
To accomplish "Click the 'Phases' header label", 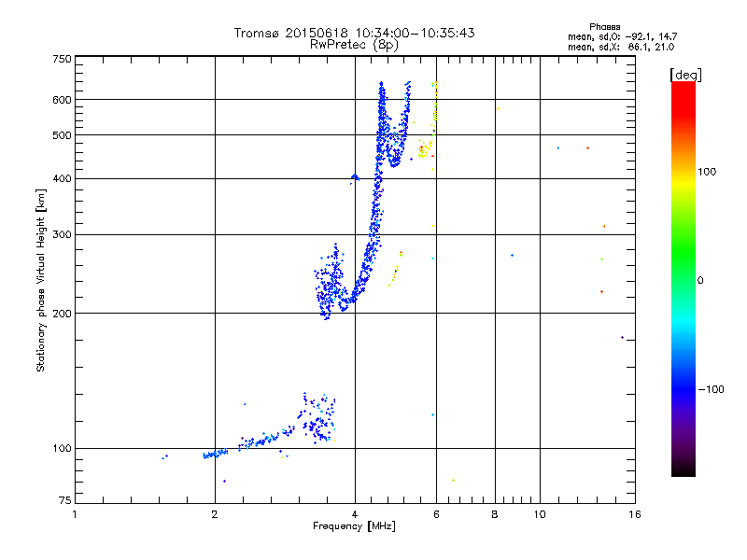I will [x=604, y=27].
